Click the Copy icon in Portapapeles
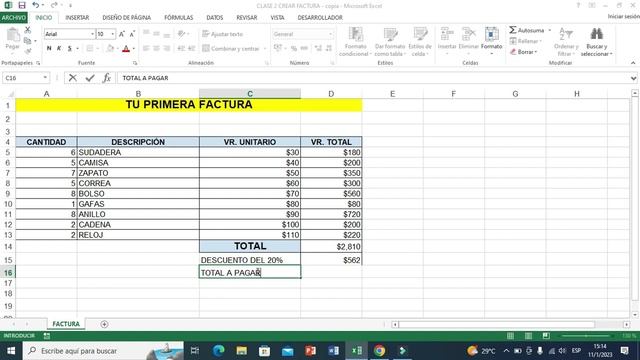 (28, 41)
